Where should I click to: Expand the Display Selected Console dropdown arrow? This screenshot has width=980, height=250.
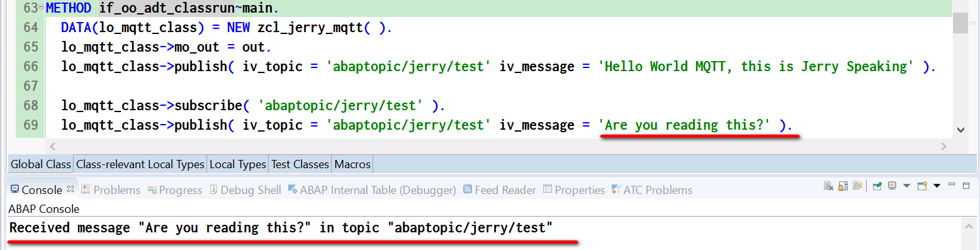coord(906,186)
